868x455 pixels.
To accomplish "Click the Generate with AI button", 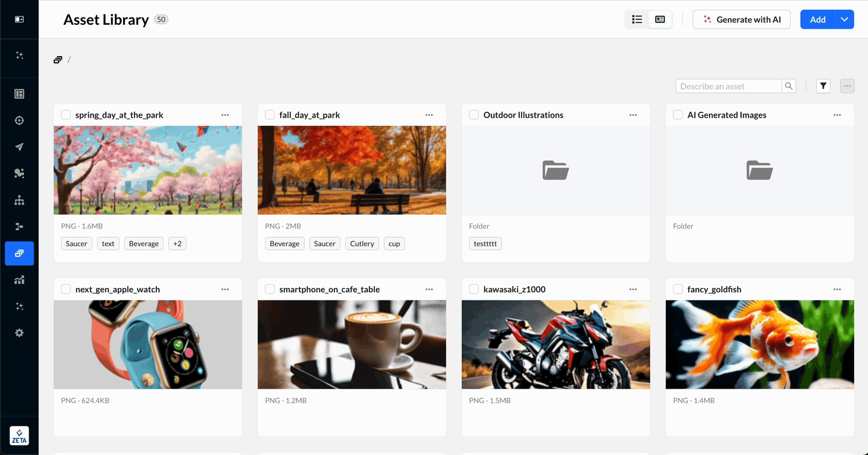I will [741, 19].
